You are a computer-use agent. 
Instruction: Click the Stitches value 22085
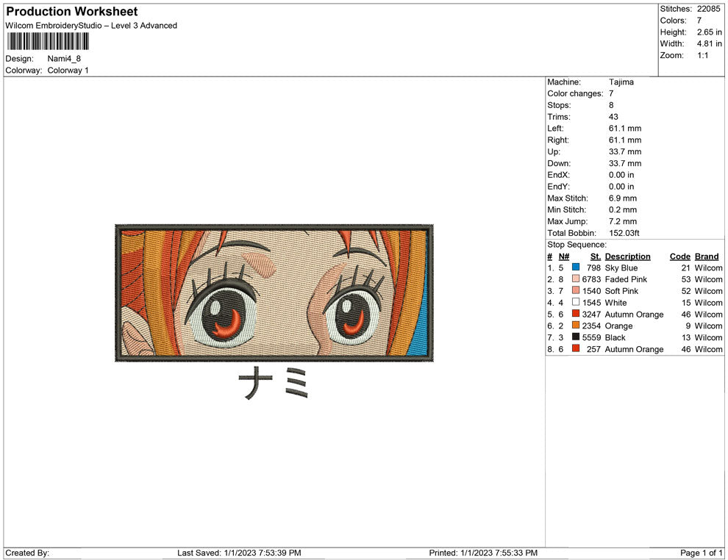coord(708,9)
